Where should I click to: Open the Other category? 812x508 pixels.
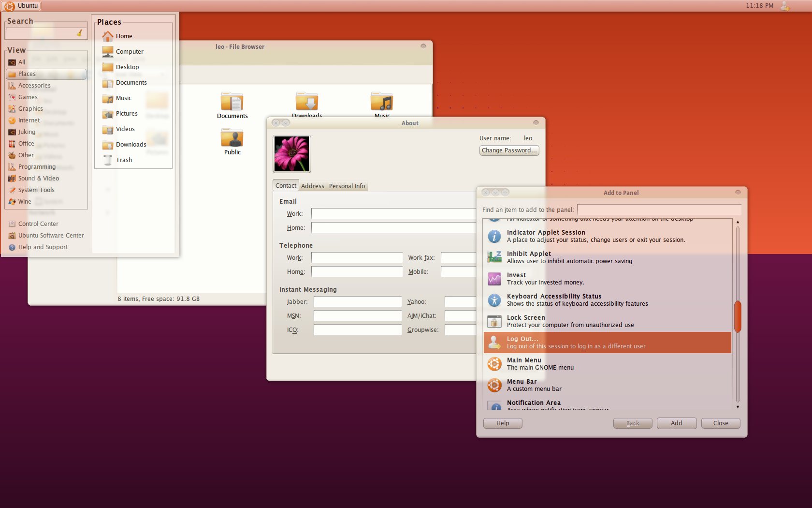click(x=46, y=155)
